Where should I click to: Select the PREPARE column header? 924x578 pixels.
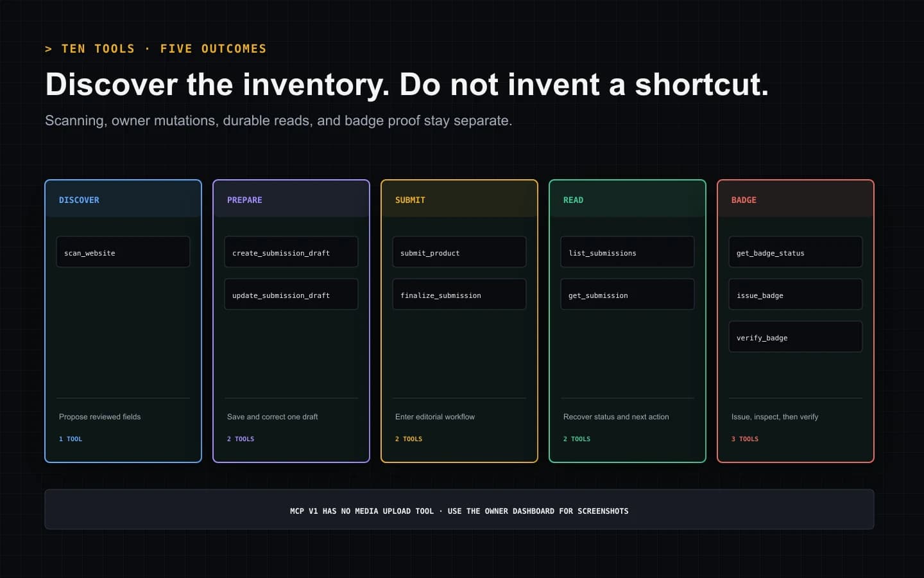tap(291, 199)
